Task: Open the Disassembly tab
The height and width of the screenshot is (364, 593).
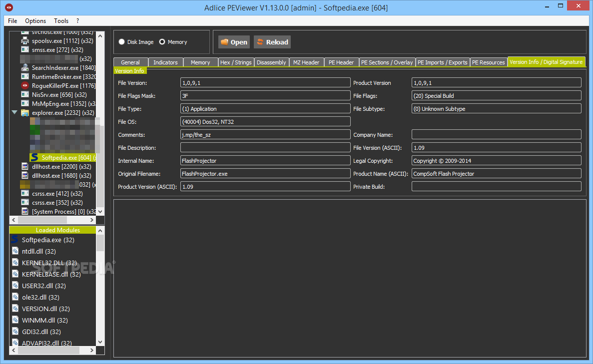Action: (x=272, y=62)
